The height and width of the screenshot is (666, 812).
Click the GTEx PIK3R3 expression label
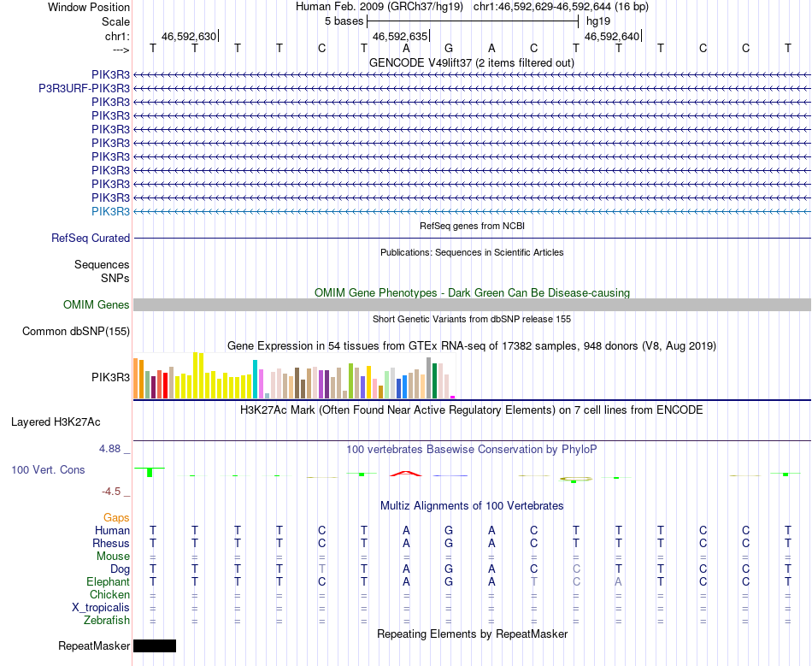coord(111,378)
